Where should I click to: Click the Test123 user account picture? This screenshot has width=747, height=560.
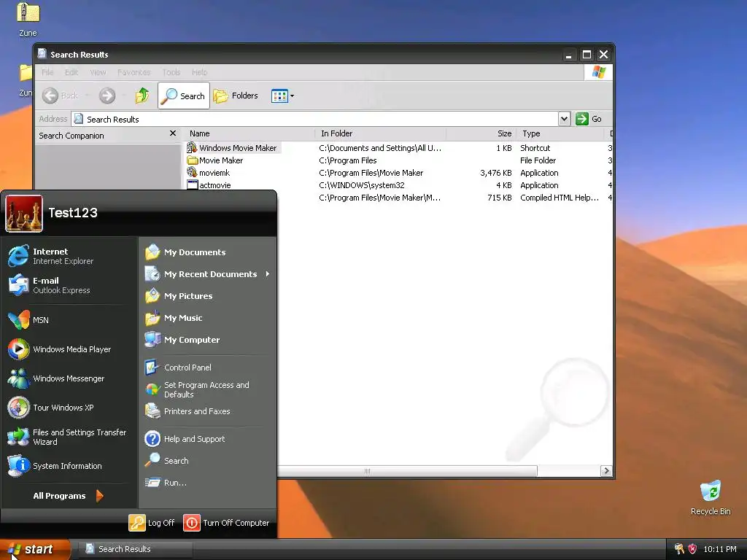click(24, 214)
